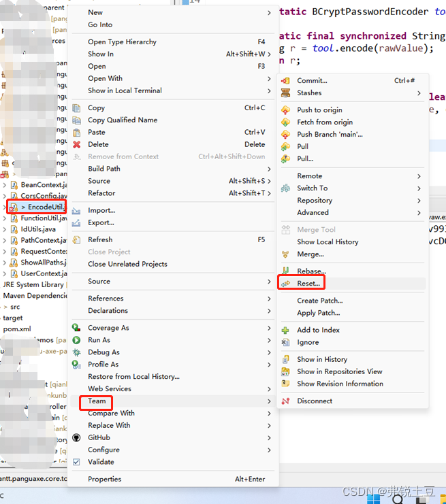This screenshot has height=504, width=446.
Task: Expand the BeanContext.java tree node
Action: (x=4, y=185)
